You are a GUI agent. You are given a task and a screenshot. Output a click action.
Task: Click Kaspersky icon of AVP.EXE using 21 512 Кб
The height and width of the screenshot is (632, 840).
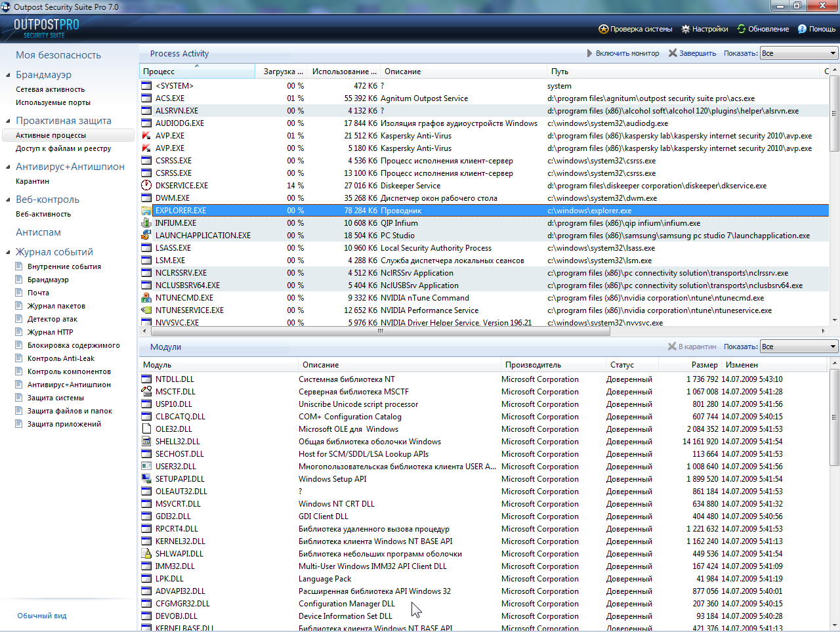pyautogui.click(x=146, y=136)
